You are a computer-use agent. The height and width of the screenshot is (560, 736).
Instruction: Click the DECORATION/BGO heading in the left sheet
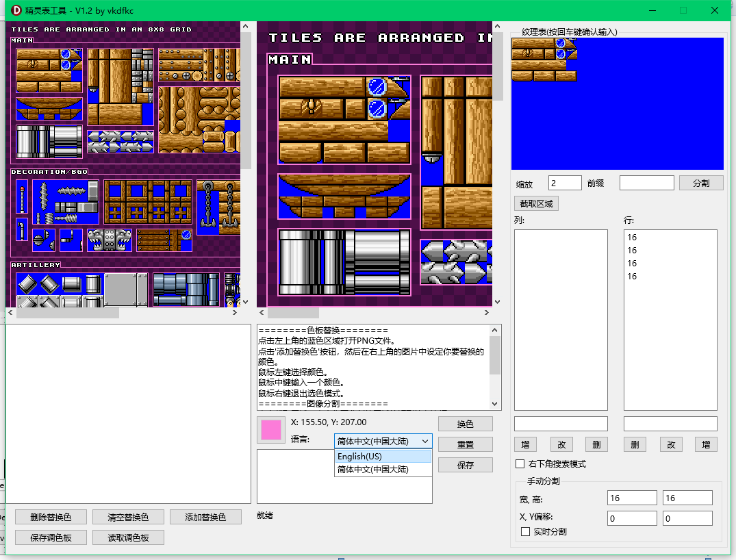coord(49,172)
